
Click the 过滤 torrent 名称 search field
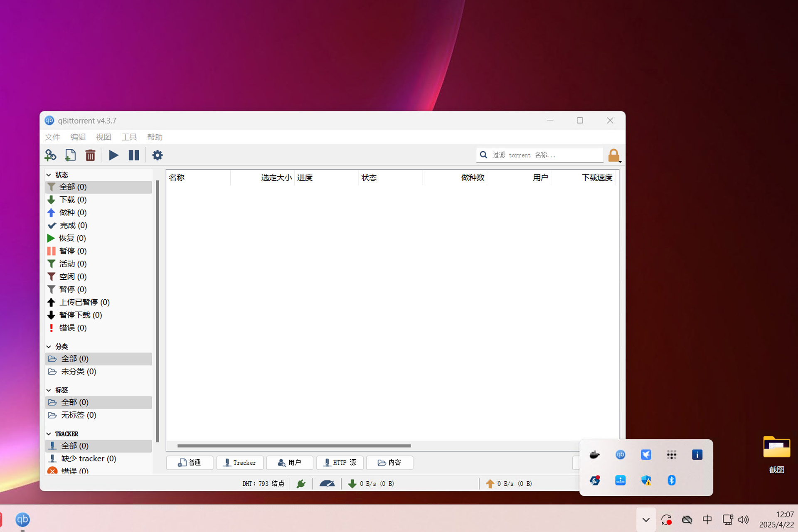coord(540,155)
